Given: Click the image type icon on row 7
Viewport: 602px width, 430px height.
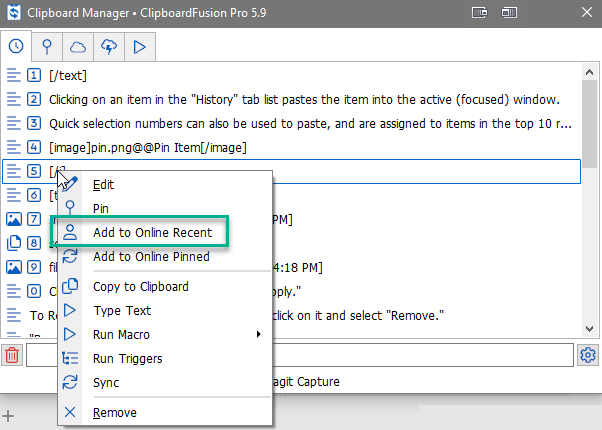Looking at the screenshot, I should (x=14, y=219).
